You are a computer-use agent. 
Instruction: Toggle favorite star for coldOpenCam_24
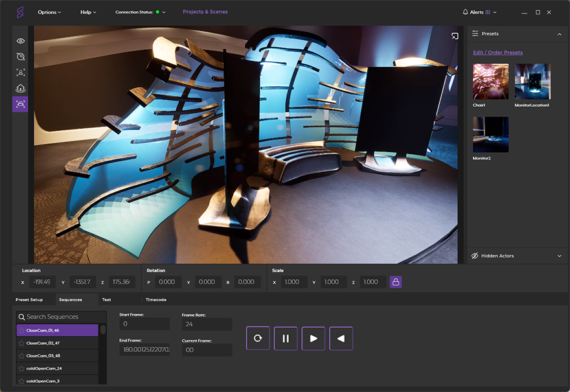click(x=21, y=369)
